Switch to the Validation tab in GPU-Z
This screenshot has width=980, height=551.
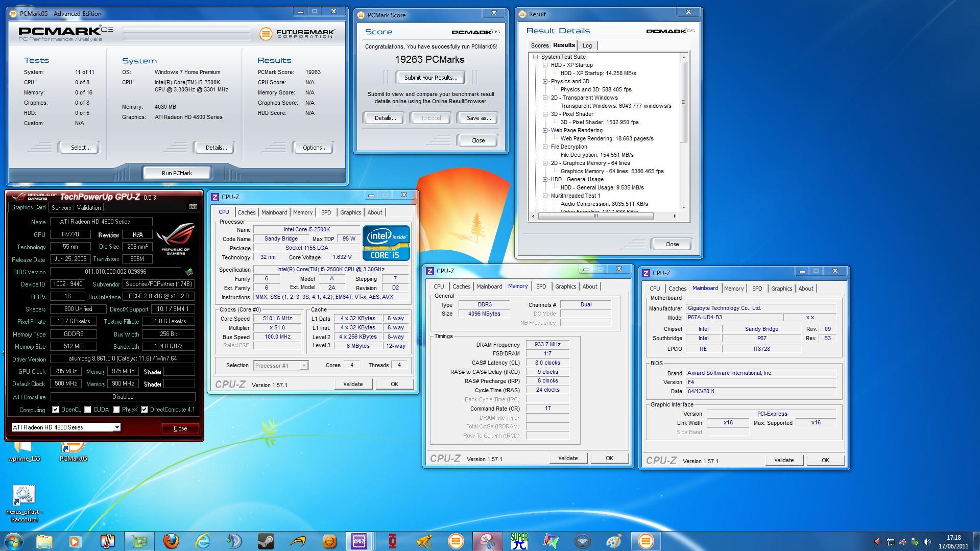click(x=89, y=208)
